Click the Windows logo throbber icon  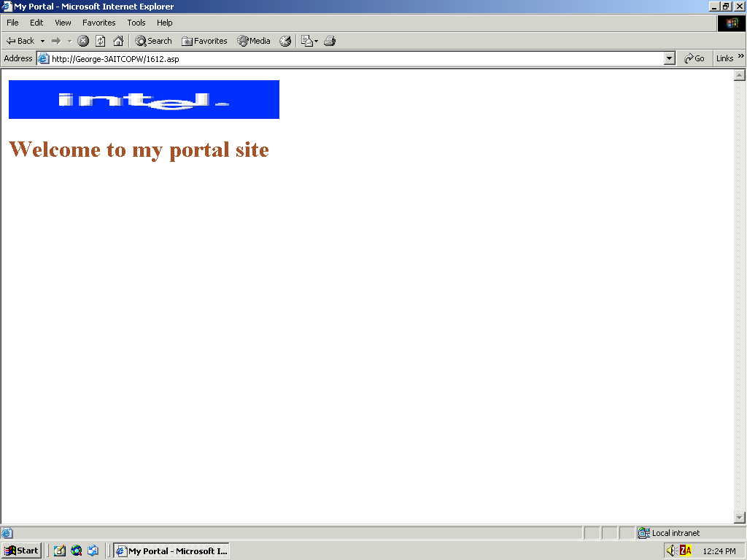(x=732, y=23)
